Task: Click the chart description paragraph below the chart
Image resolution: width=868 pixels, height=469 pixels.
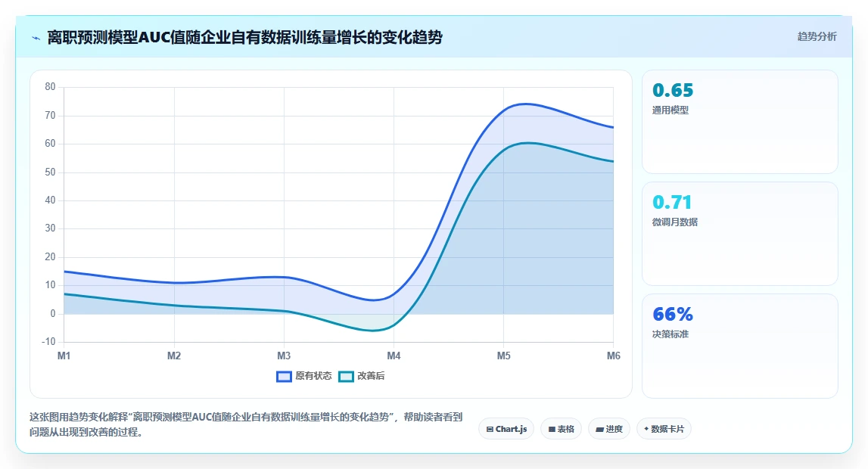Action: click(246, 424)
